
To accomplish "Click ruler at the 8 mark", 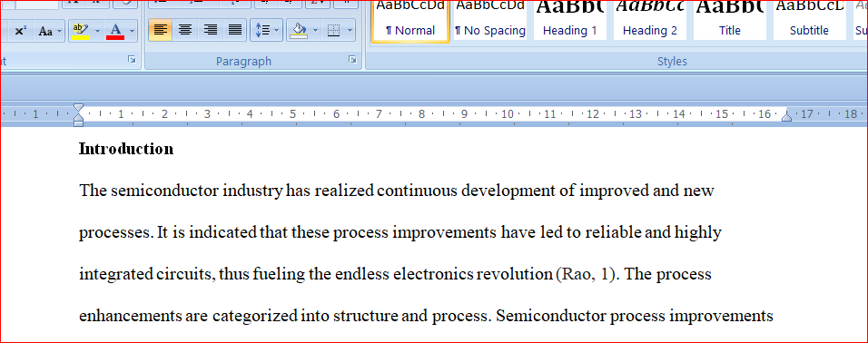I will pos(421,114).
